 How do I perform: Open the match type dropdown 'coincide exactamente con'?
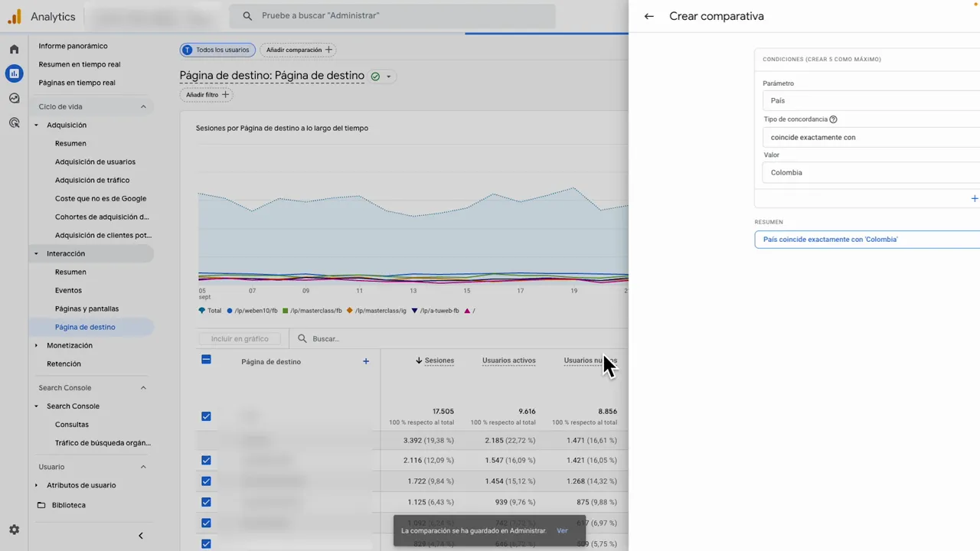pyautogui.click(x=871, y=137)
